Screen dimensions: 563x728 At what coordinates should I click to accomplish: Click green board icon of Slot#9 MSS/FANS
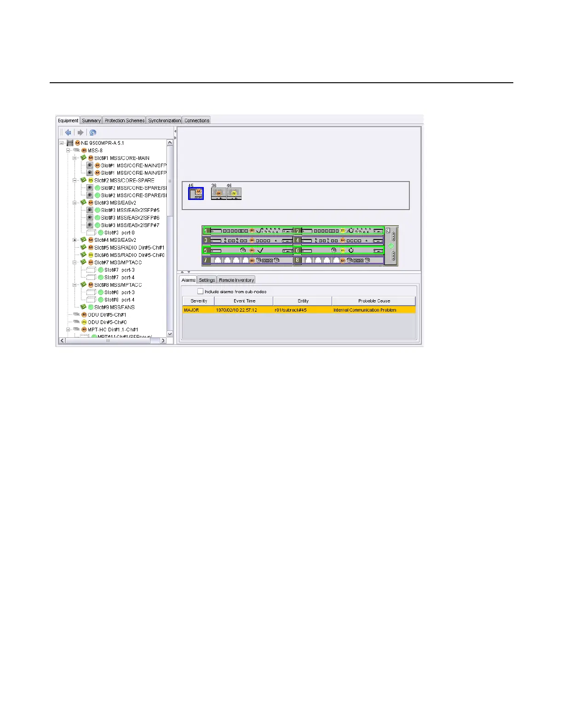[83, 307]
